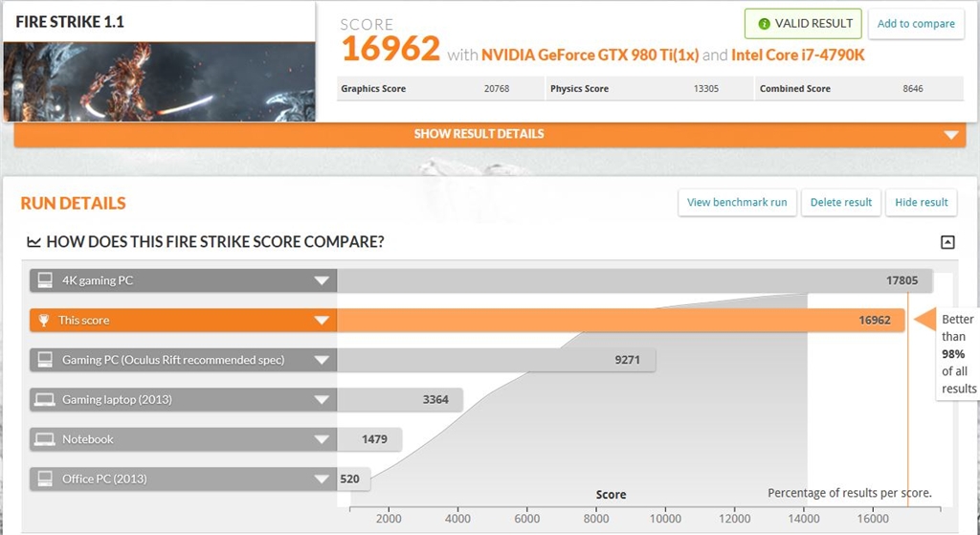
Task: Click Delete result button
Action: [840, 203]
